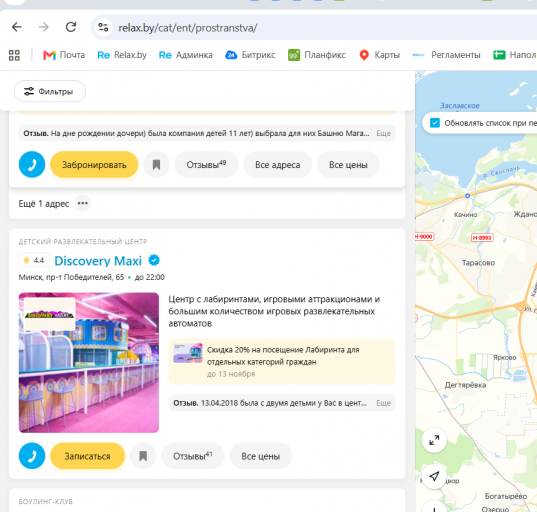The width and height of the screenshot is (537, 512).
Task: Bookmark the listing beside Забронировать
Action: click(x=156, y=164)
